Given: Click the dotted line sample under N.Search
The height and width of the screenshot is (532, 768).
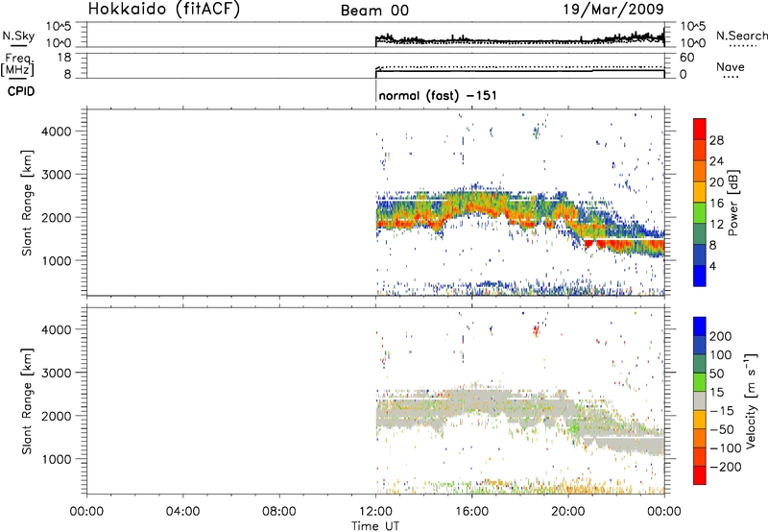Looking at the screenshot, I should point(742,46).
